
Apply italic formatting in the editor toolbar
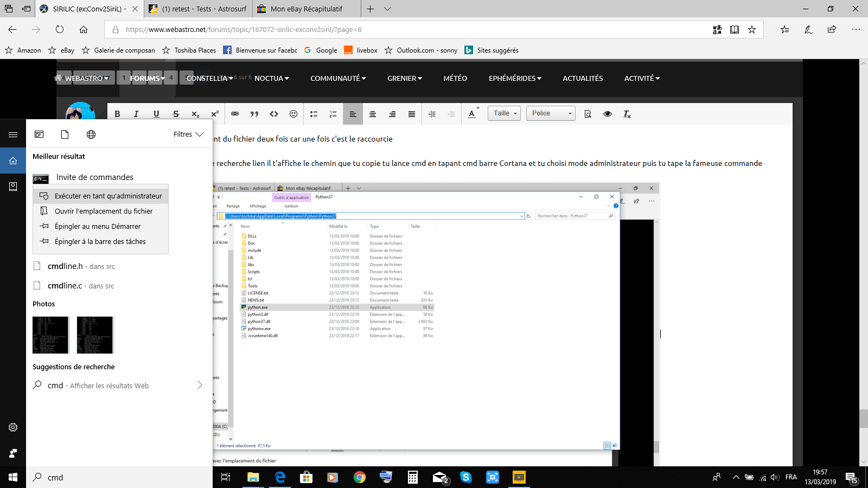[x=136, y=114]
